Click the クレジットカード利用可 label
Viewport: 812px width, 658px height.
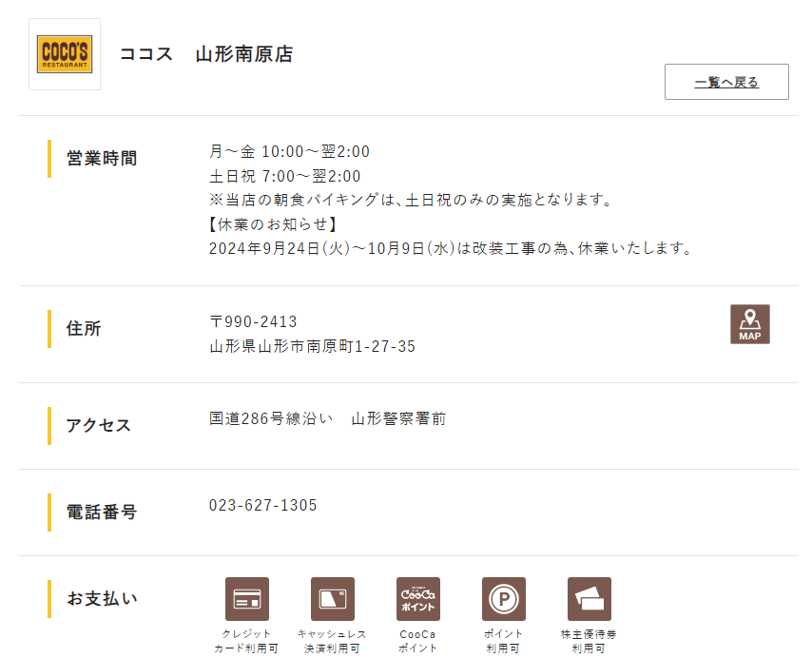pyautogui.click(x=246, y=641)
